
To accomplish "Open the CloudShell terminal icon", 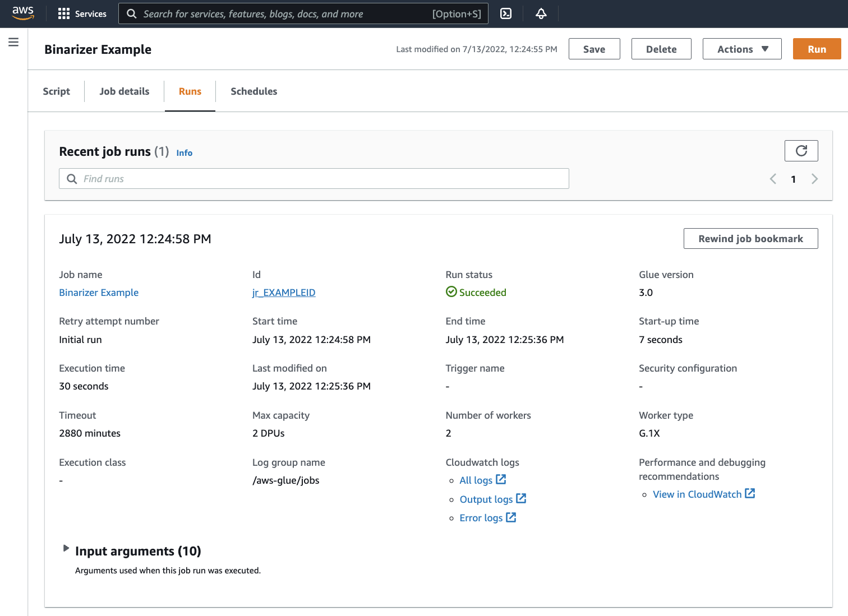I will pos(506,14).
